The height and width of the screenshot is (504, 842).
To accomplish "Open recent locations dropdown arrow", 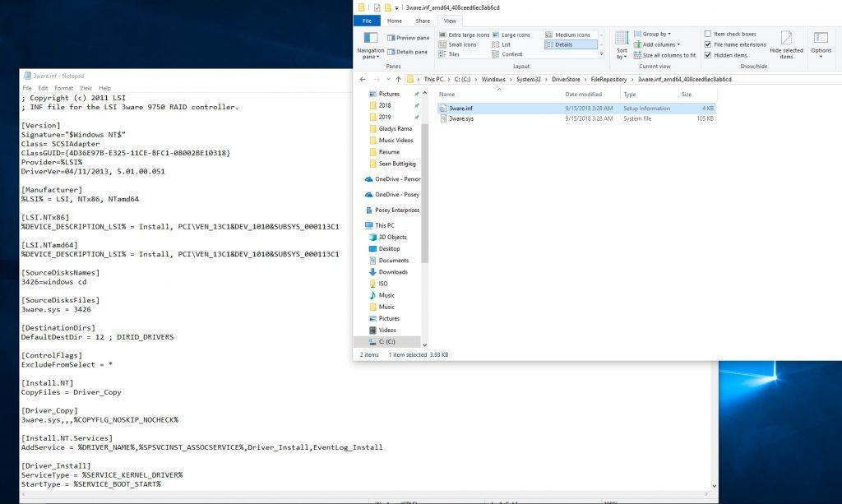I will pos(388,80).
